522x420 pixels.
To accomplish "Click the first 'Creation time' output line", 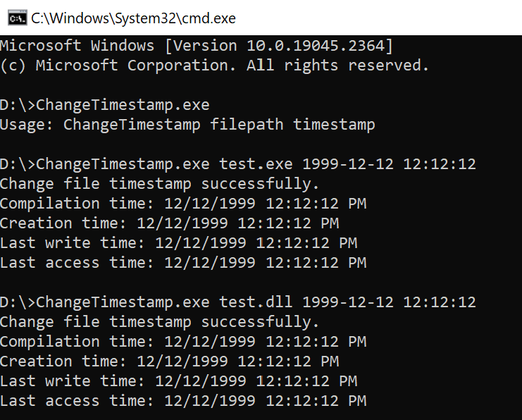I will click(x=169, y=223).
